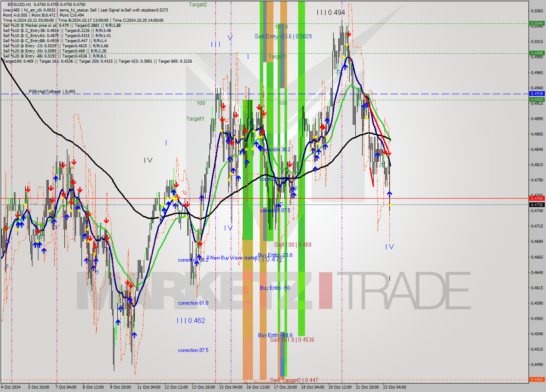Select the '15 Oct 04:00' time label
The image size is (546, 392).
pos(231,387)
